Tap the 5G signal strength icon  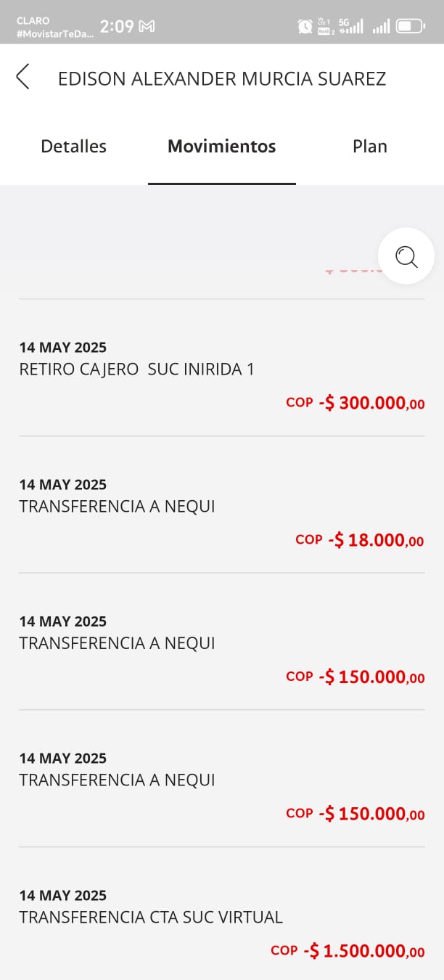tap(351, 27)
